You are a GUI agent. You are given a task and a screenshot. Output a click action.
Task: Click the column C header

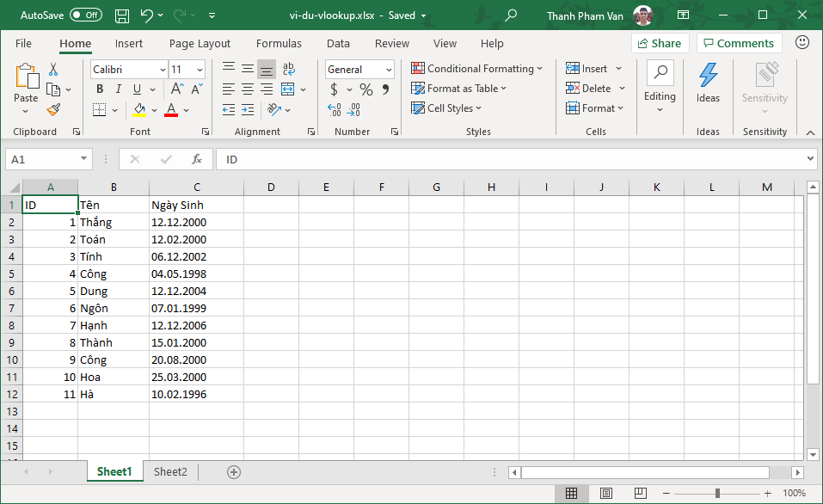click(196, 187)
